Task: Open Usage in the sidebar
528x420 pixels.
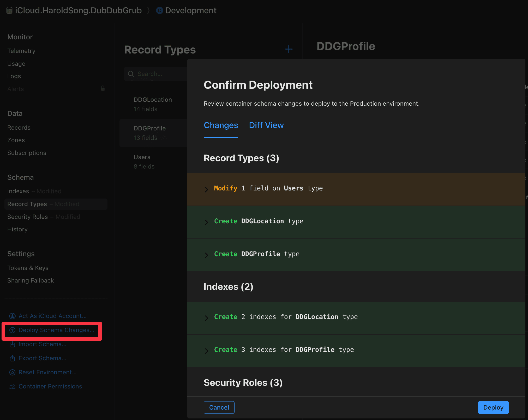Action: (16, 64)
